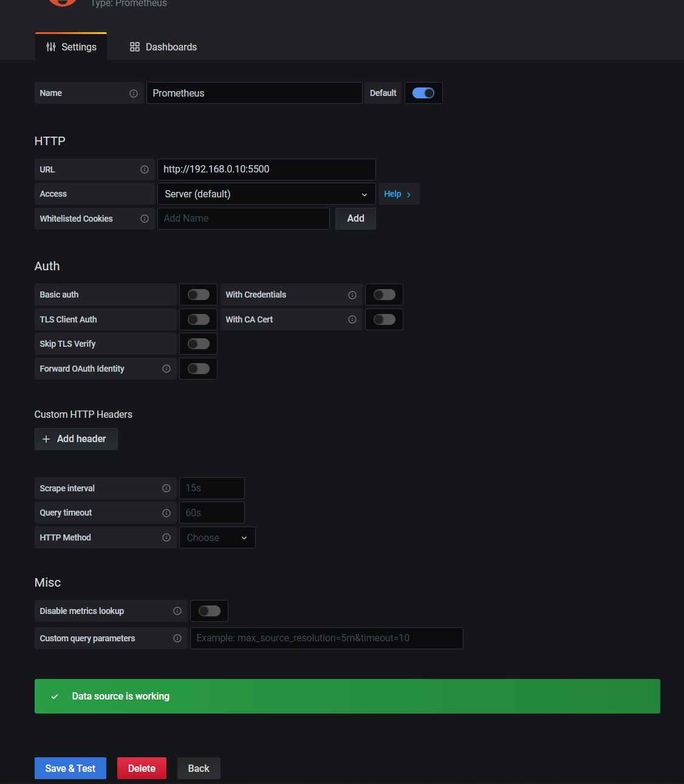Switch to the Dashboards tab

163,47
